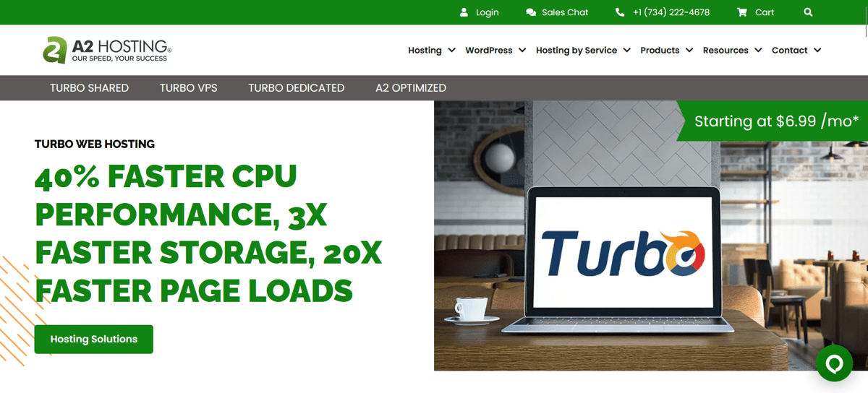Click the phone handset icon
Screen dimensions: 868x393
(x=620, y=12)
